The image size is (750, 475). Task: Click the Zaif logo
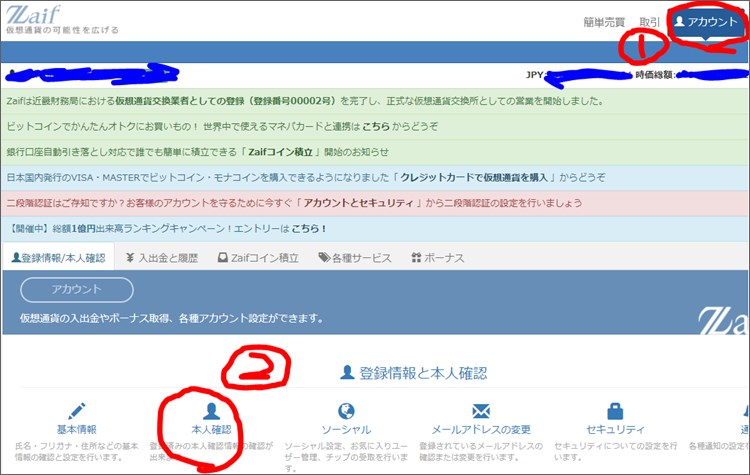(33, 15)
